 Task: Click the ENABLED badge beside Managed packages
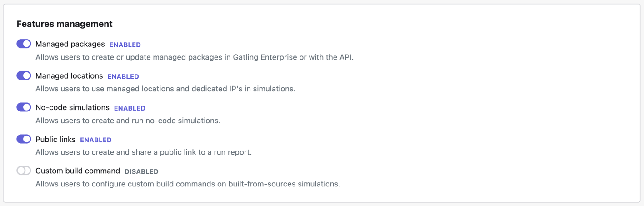point(125,45)
